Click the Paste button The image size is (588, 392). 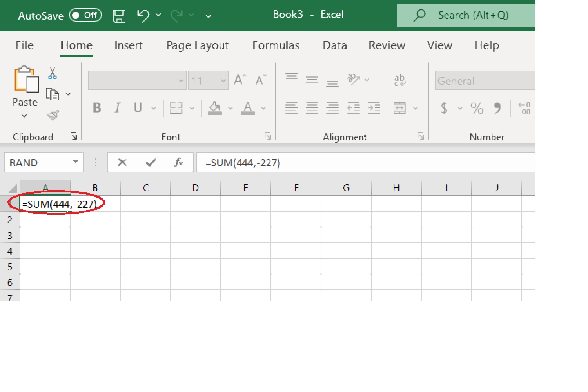pos(25,82)
